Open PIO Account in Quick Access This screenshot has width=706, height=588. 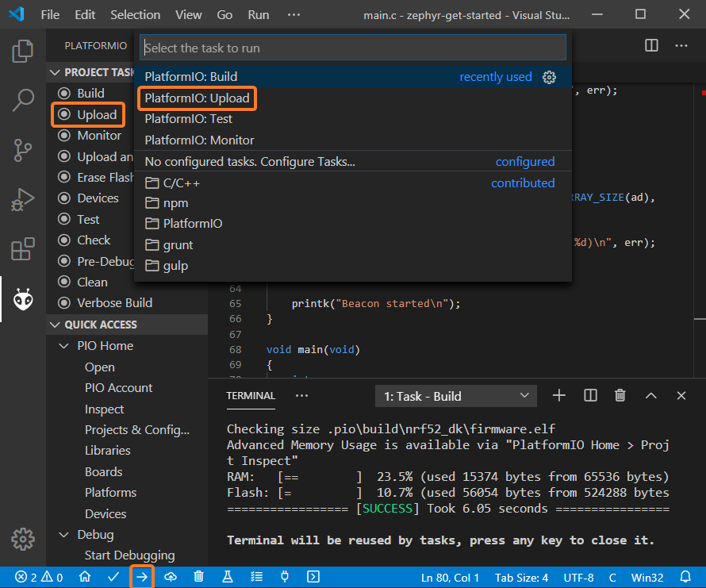pos(118,388)
